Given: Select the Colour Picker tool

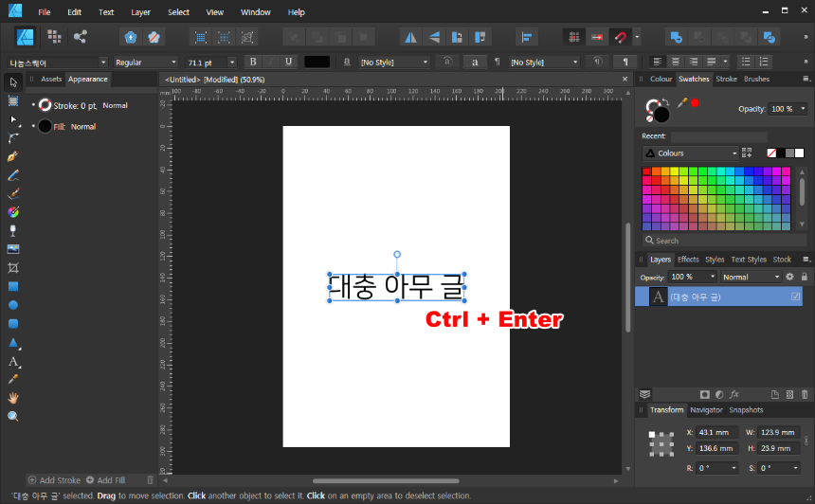Looking at the screenshot, I should point(13,379).
